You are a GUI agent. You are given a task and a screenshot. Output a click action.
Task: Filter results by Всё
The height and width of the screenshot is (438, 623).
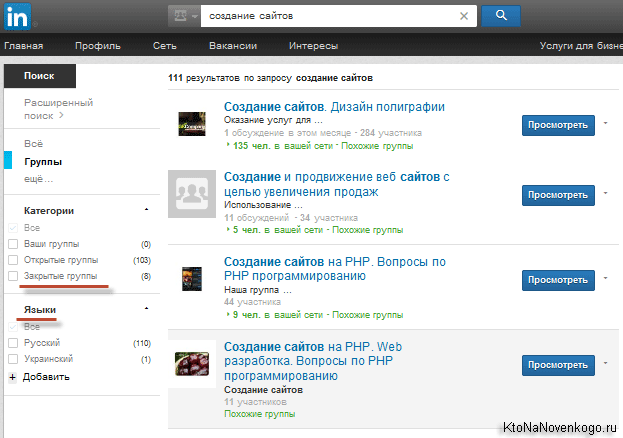(33, 144)
